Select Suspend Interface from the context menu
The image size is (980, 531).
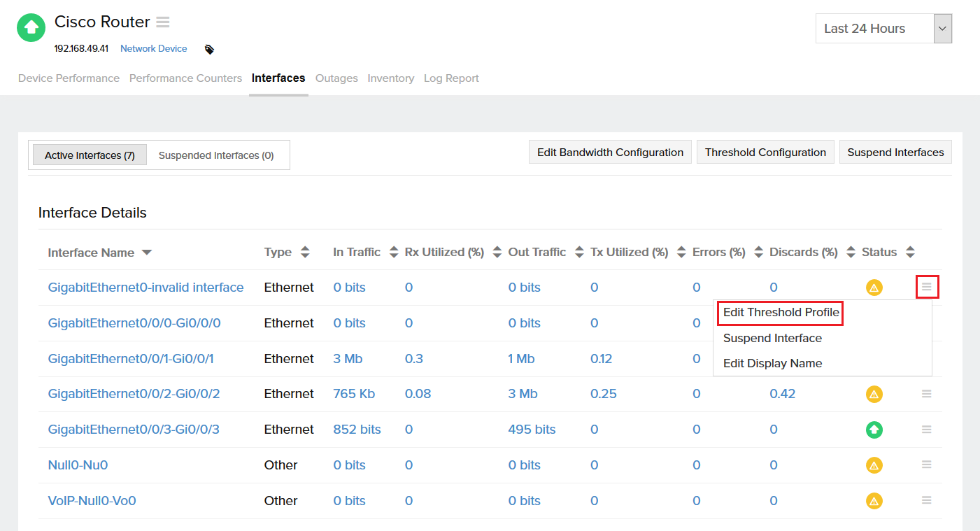click(772, 338)
